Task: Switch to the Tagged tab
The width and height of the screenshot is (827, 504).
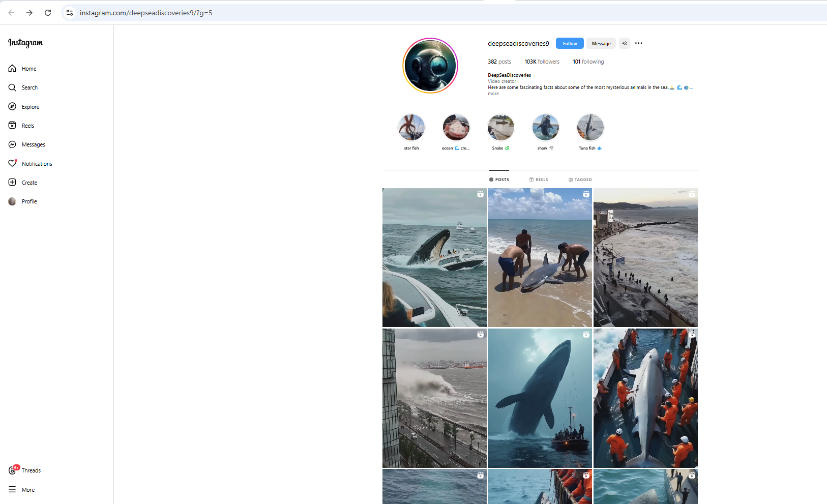Action: [x=580, y=180]
